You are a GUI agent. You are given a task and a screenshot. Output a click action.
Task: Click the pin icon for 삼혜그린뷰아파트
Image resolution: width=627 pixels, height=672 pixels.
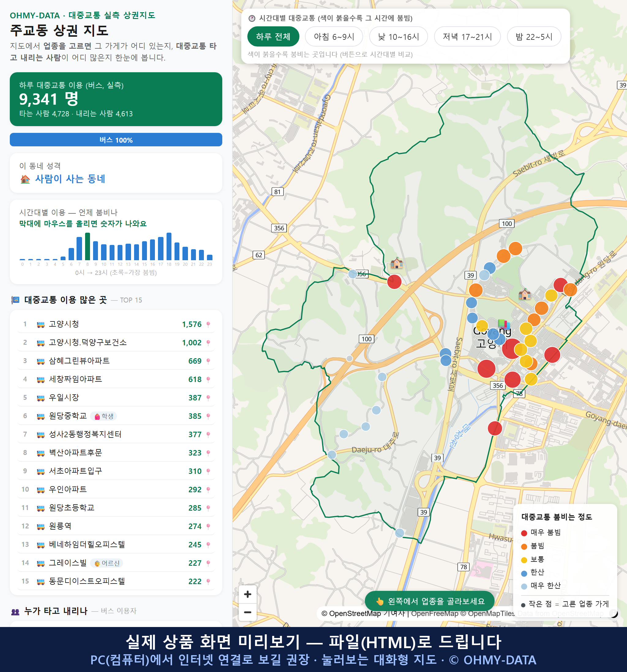click(x=208, y=361)
